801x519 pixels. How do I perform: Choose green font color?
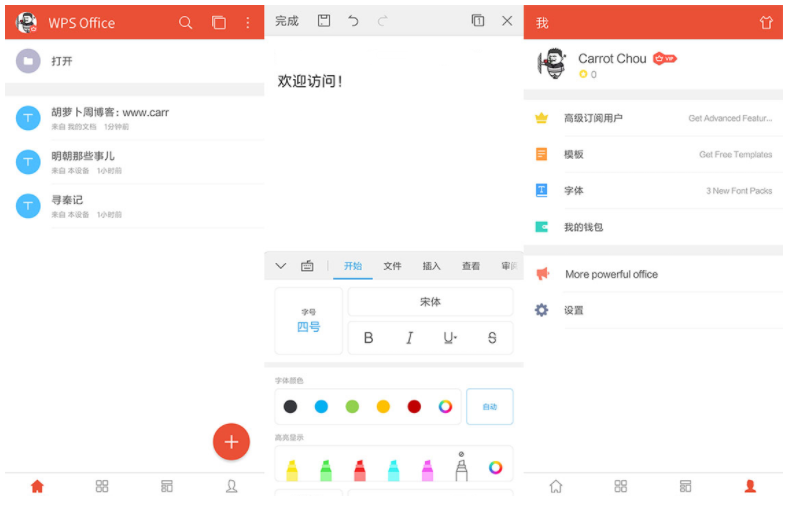tap(352, 407)
